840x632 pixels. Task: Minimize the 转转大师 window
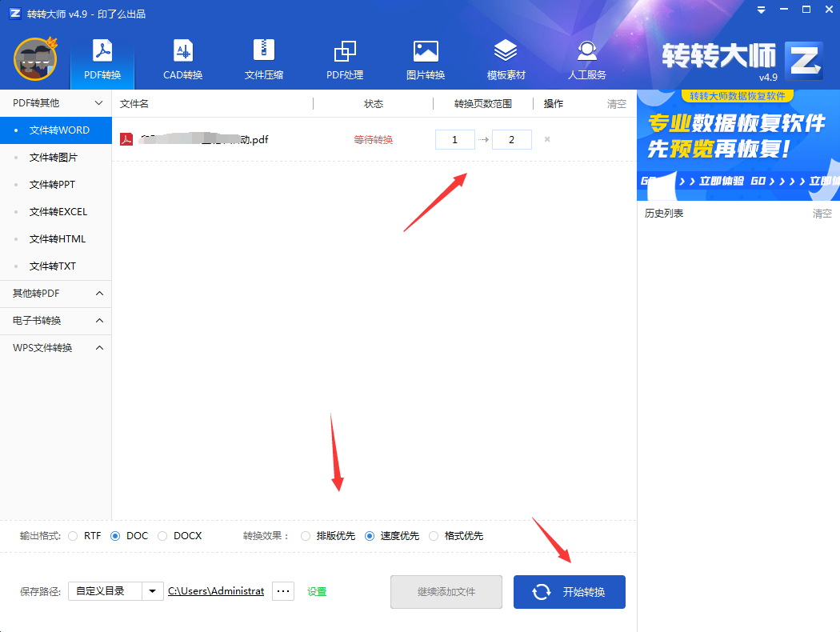(784, 10)
